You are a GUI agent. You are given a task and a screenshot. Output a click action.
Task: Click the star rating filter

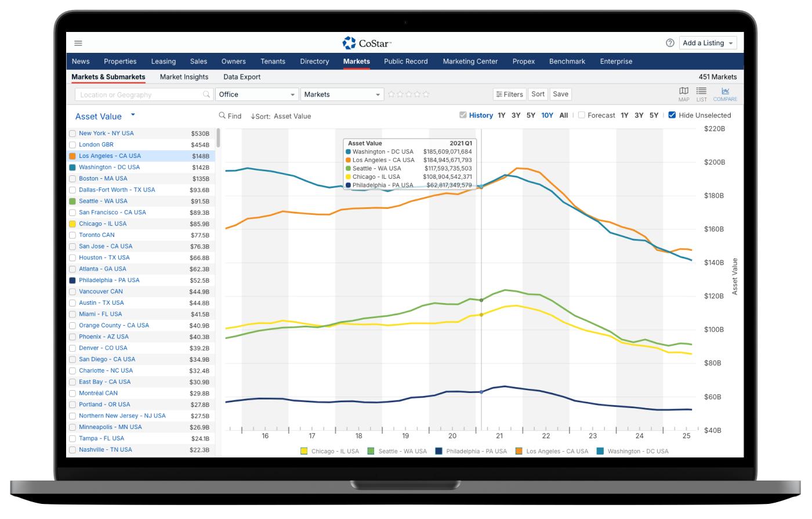(x=408, y=94)
